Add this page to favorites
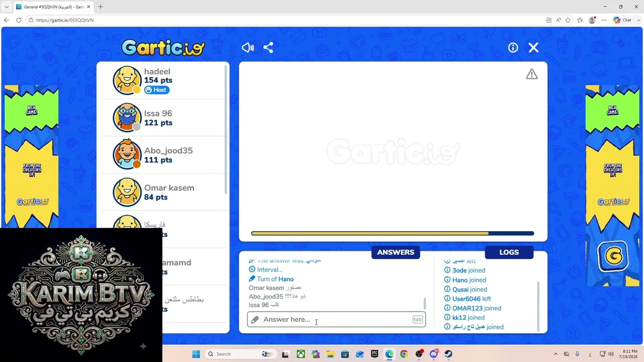The image size is (644, 362). coord(568,20)
